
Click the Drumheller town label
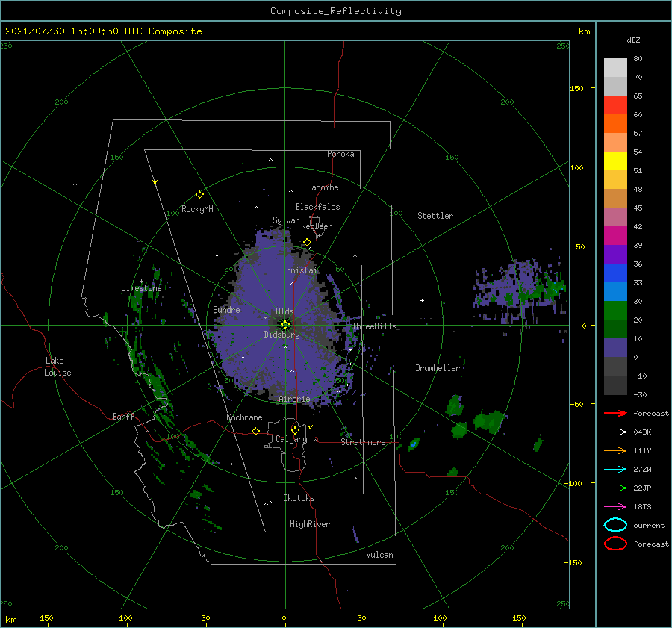coord(438,368)
